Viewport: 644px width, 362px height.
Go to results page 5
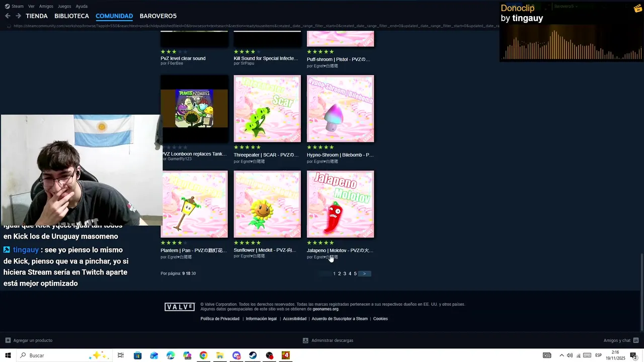[355, 274]
